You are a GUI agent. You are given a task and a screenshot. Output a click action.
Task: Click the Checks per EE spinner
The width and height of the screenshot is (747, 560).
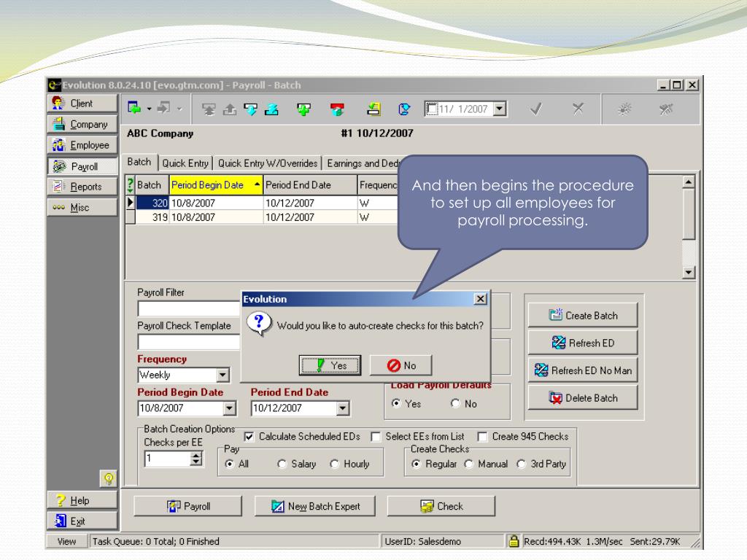coord(196,459)
